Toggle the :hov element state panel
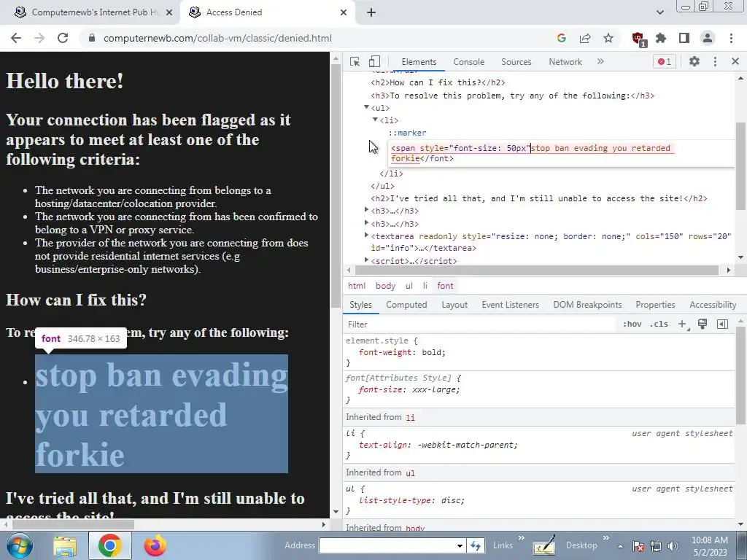 click(632, 324)
